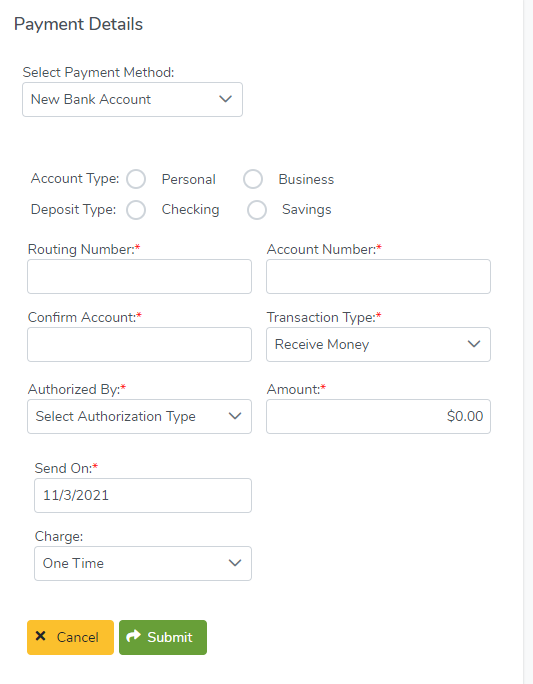Choose Savings deposit type radio
533x684 pixels.
pyautogui.click(x=257, y=210)
